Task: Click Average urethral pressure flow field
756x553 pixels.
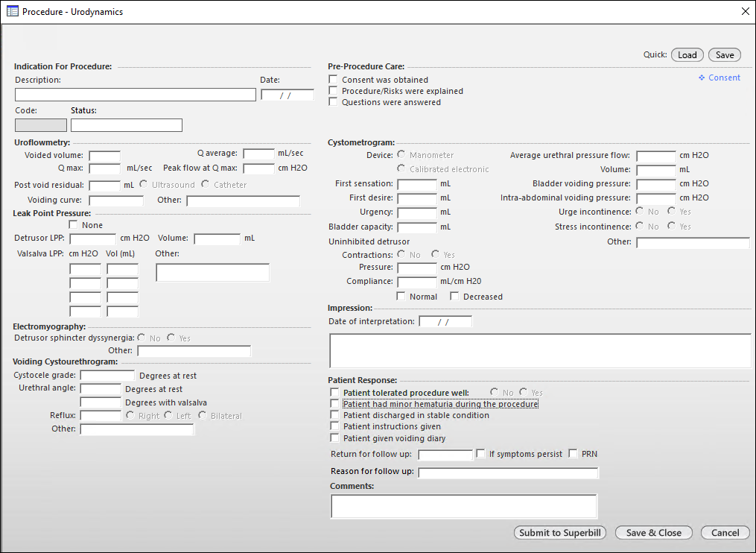Action: (656, 156)
